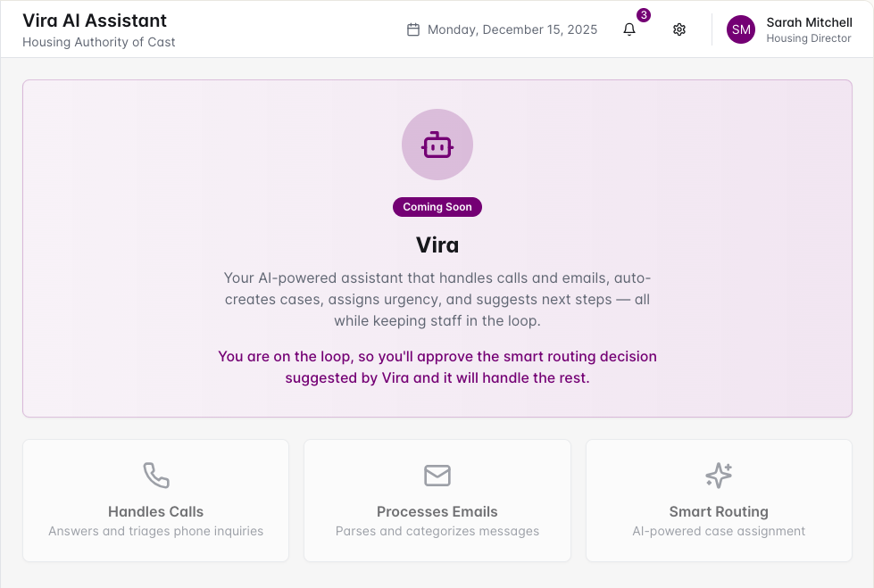874x588 pixels.
Task: Select the Smart Routing card title
Action: point(719,511)
